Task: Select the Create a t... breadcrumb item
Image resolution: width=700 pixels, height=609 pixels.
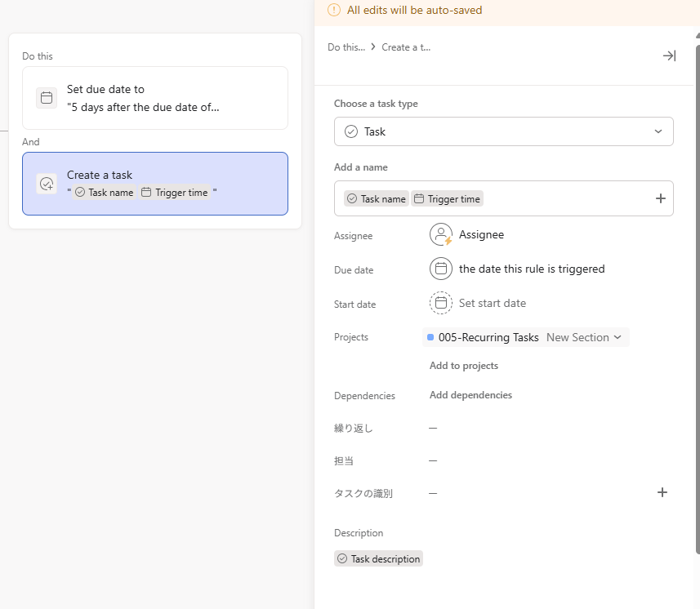Action: (406, 47)
